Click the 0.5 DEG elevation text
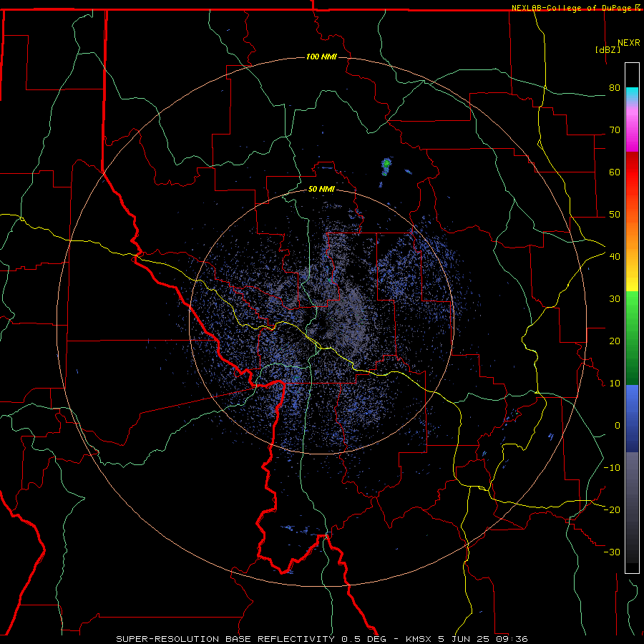Image resolution: width=644 pixels, height=644 pixels. tap(364, 639)
